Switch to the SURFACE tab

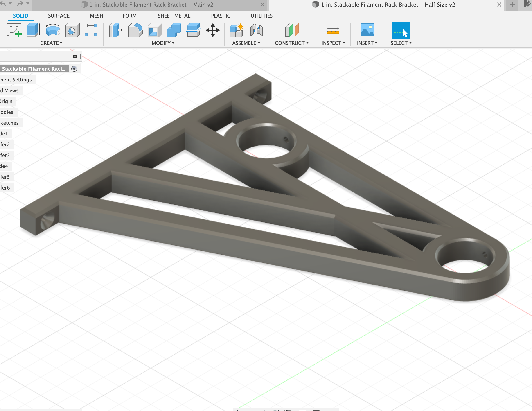[59, 16]
